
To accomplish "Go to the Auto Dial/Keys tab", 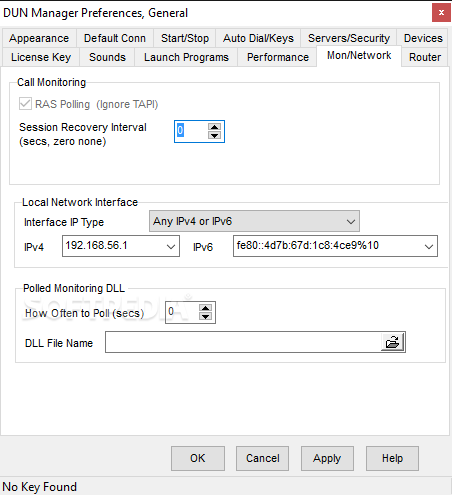I will coord(258,38).
